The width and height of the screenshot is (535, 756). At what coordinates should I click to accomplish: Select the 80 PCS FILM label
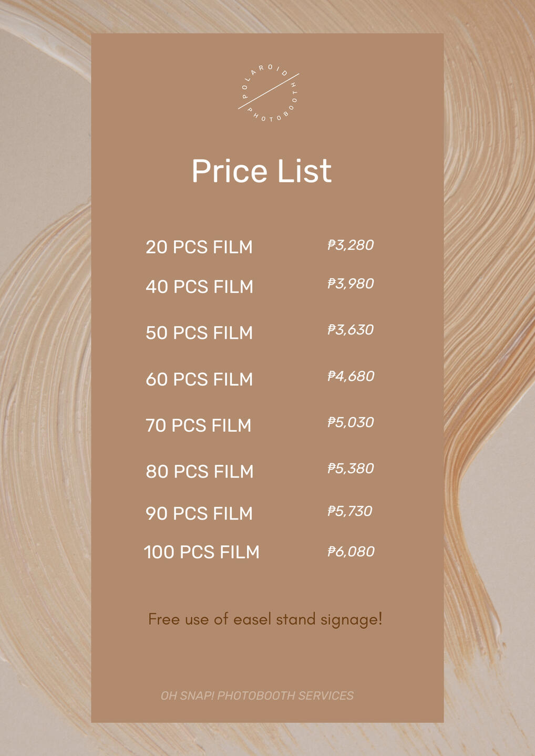click(x=200, y=471)
